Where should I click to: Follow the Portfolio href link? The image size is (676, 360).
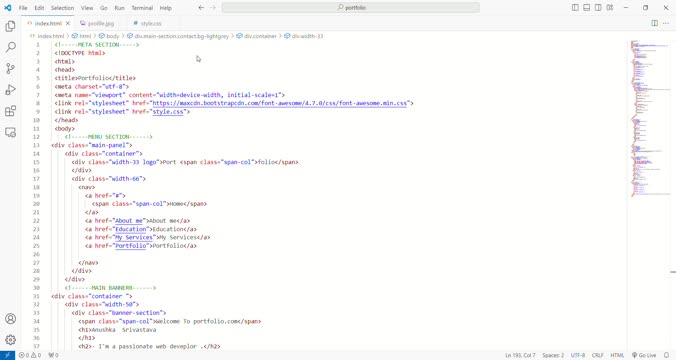(x=131, y=246)
